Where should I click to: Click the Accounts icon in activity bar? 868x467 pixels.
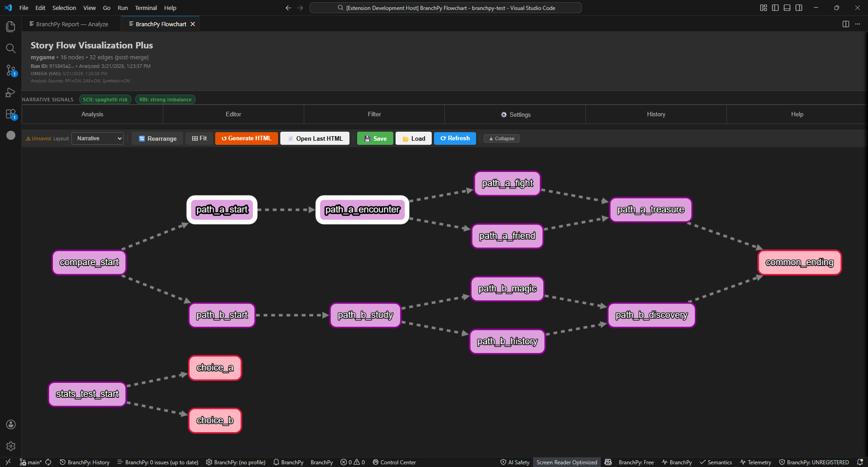coord(11,424)
